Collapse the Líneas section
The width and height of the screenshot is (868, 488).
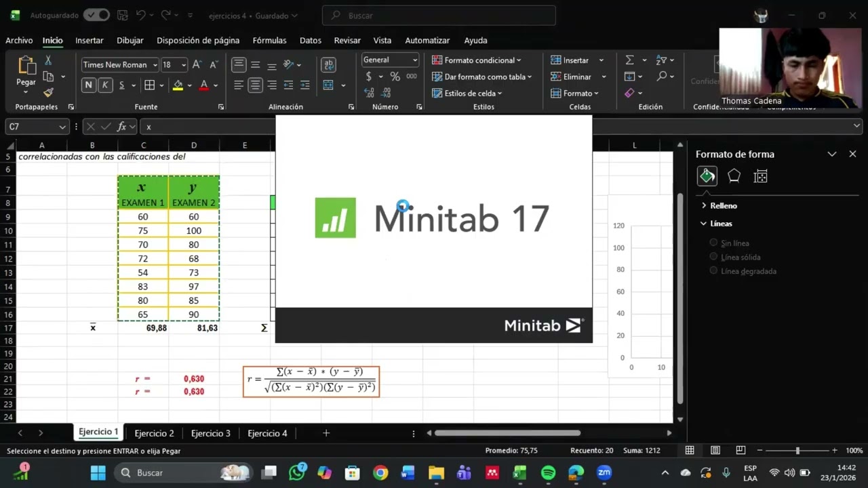pyautogui.click(x=716, y=223)
